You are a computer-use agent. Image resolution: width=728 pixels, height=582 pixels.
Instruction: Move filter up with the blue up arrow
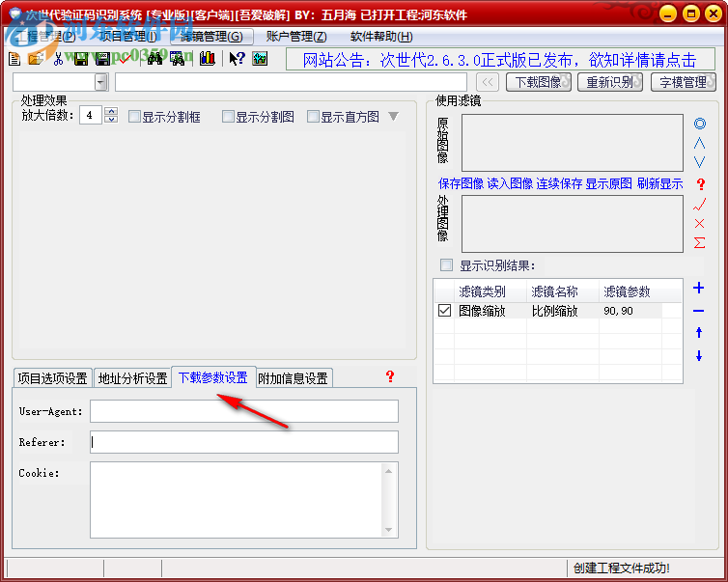click(699, 332)
